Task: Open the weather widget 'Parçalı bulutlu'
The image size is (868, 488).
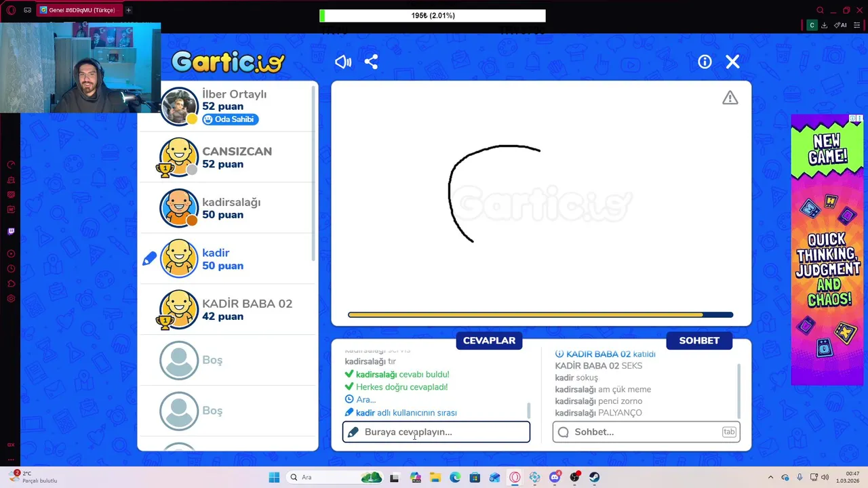Action: point(31,477)
